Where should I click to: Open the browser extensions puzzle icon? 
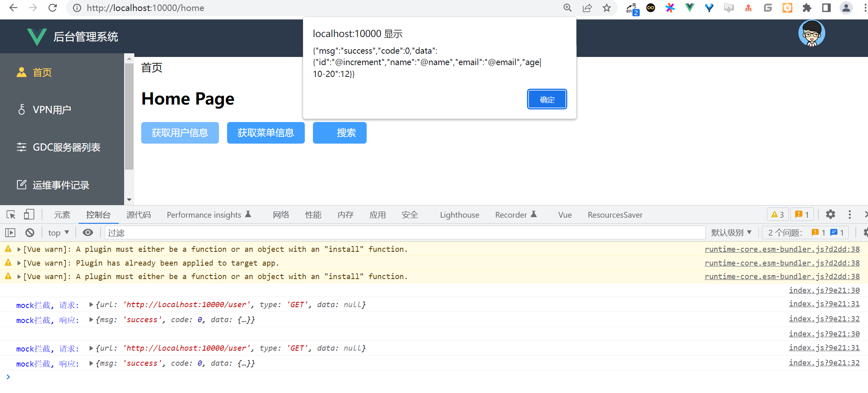pyautogui.click(x=807, y=8)
